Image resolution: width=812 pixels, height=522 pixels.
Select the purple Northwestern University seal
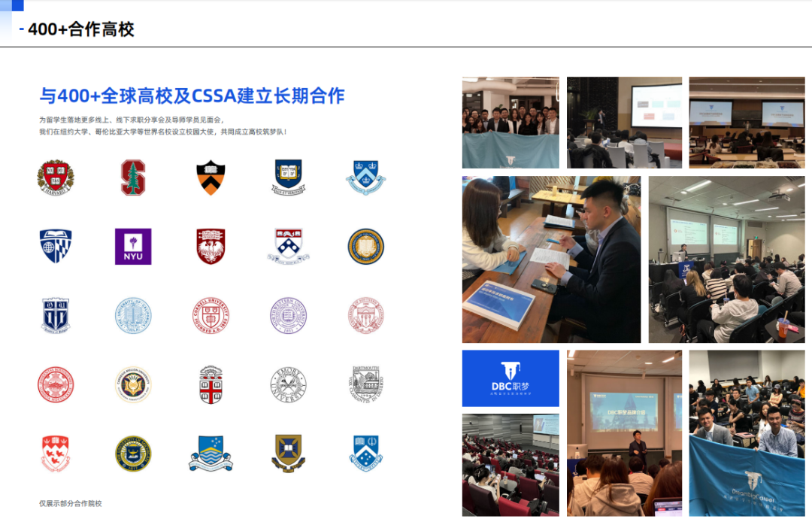[x=289, y=315]
